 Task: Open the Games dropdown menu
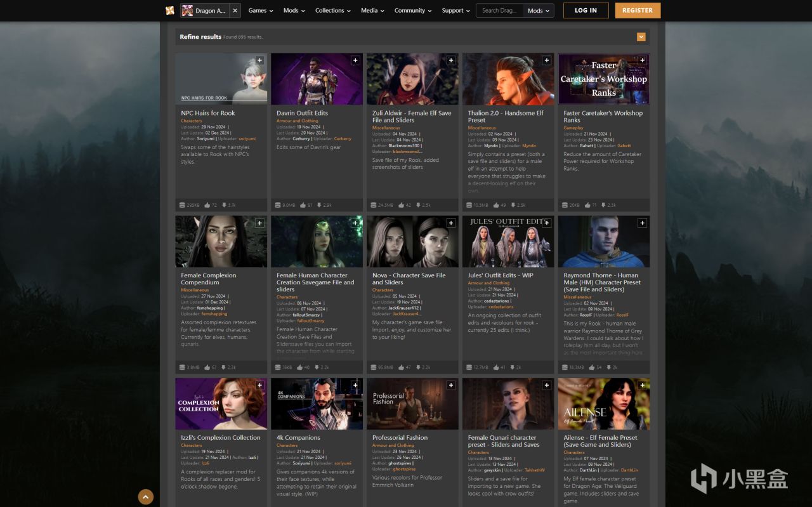pyautogui.click(x=261, y=11)
